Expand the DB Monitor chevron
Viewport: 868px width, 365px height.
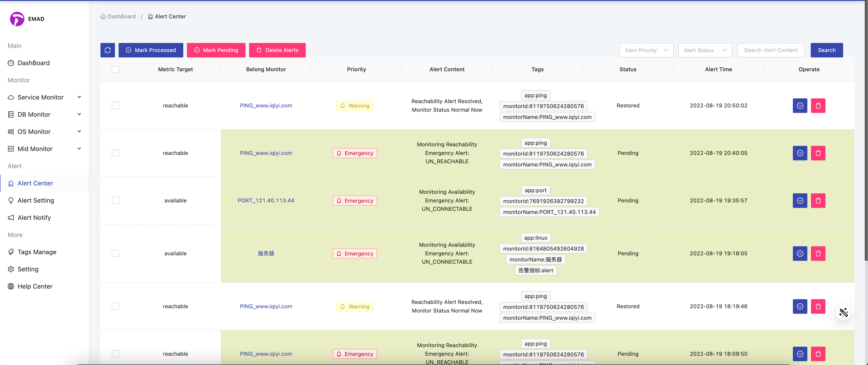pos(79,114)
